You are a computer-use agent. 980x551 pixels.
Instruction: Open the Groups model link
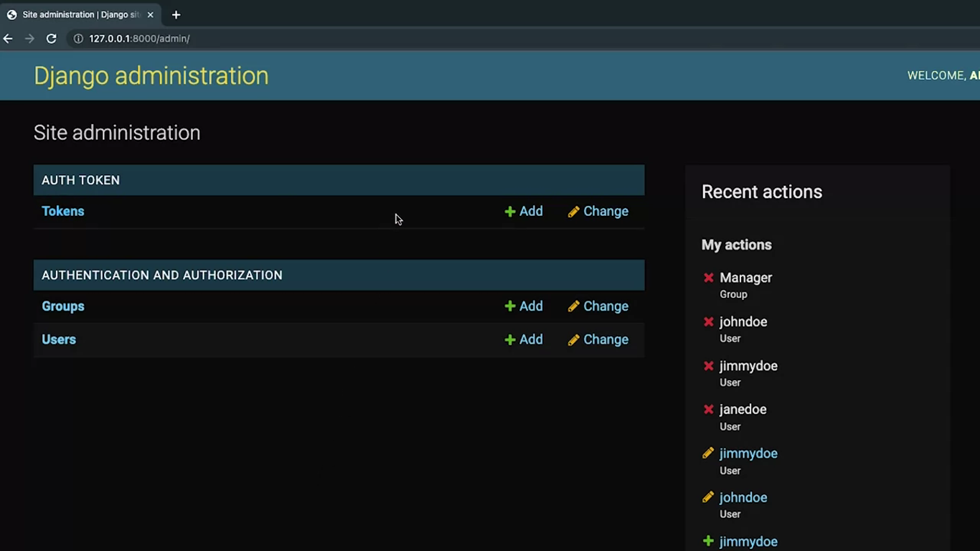pos(63,306)
